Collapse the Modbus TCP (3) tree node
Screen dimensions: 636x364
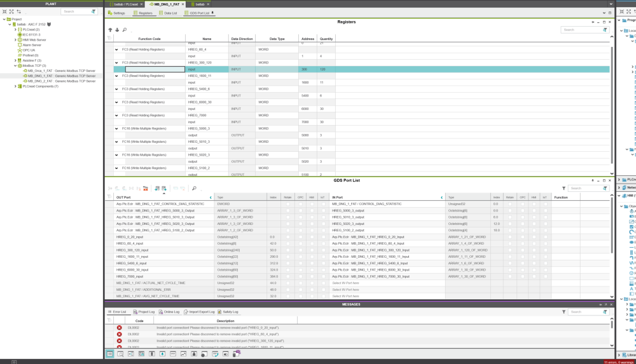tap(15, 65)
